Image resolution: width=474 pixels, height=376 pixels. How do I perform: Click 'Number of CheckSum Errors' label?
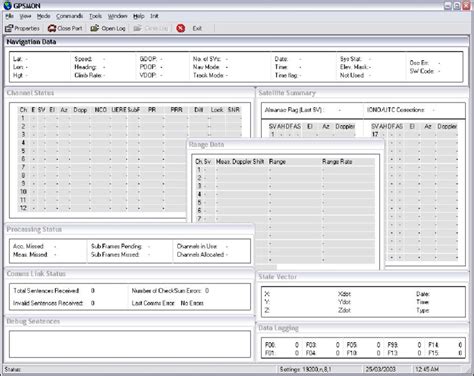[166, 291]
